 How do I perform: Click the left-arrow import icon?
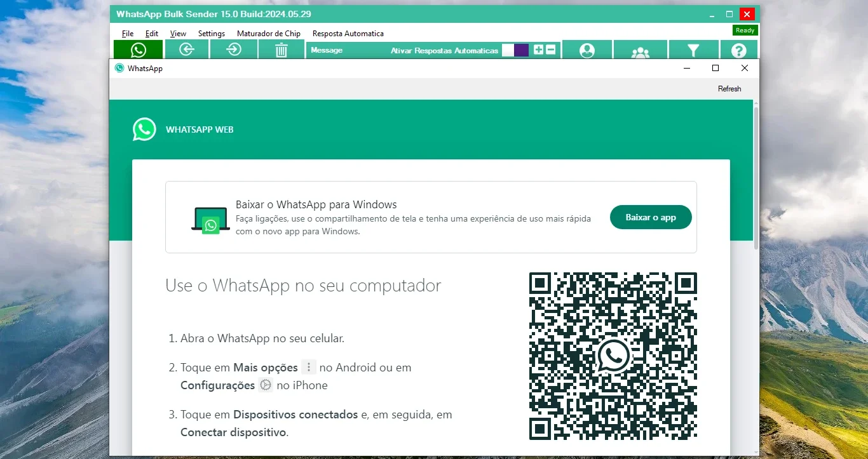point(186,50)
